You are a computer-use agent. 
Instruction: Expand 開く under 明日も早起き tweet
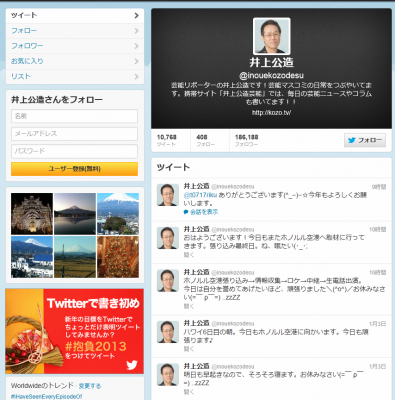189,392
